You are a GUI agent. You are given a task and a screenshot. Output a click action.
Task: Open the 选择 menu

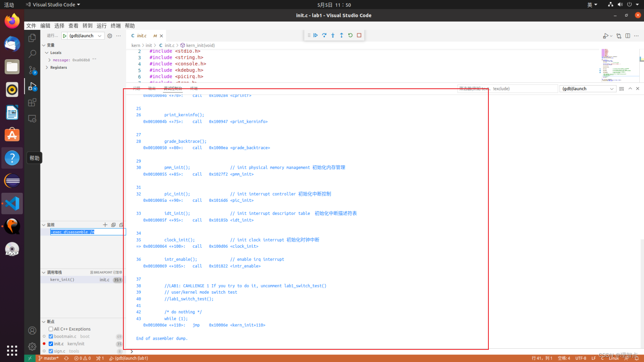click(x=59, y=26)
